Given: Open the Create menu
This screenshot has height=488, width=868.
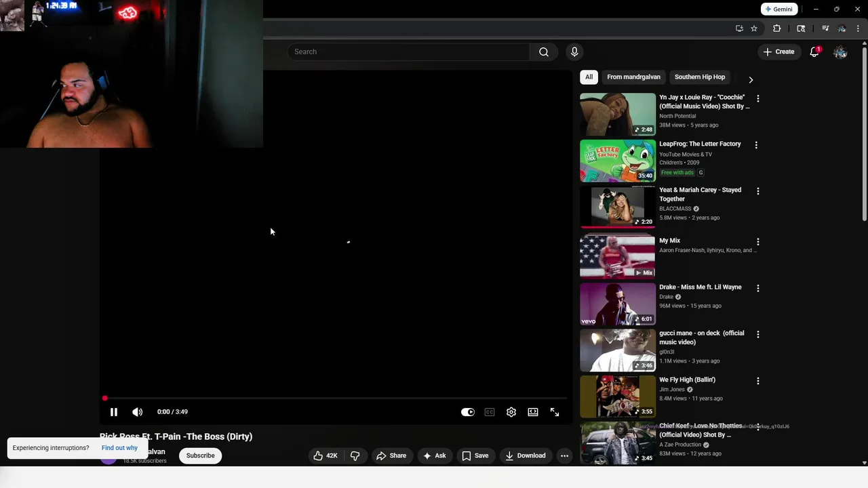Looking at the screenshot, I should pos(778,52).
